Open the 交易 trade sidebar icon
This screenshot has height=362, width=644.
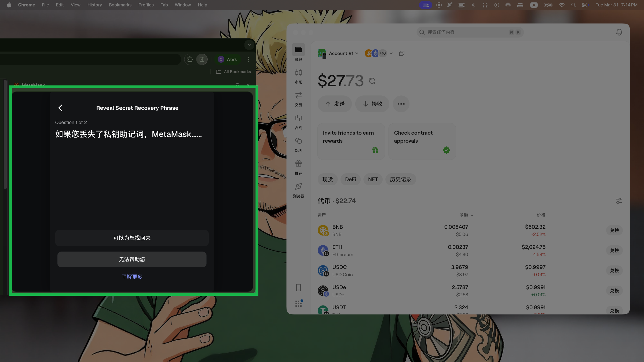pos(298,99)
